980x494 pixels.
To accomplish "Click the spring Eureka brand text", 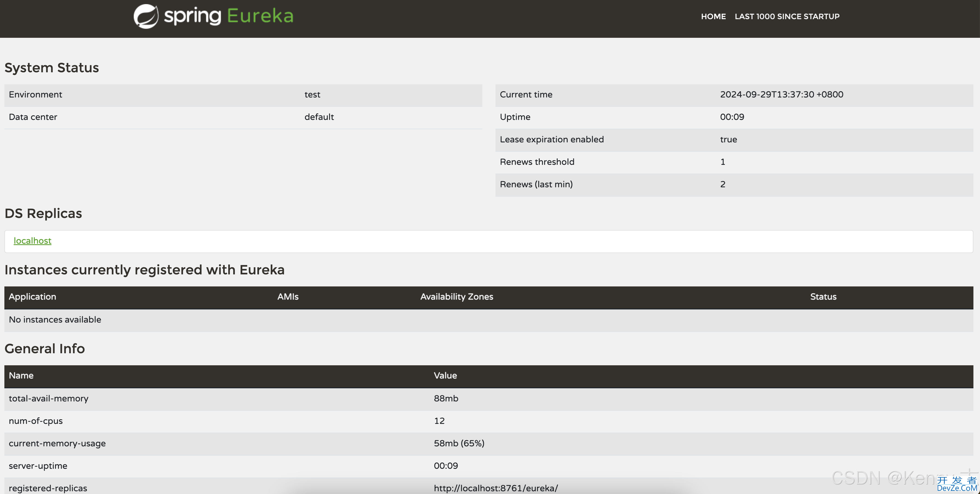I will (229, 16).
